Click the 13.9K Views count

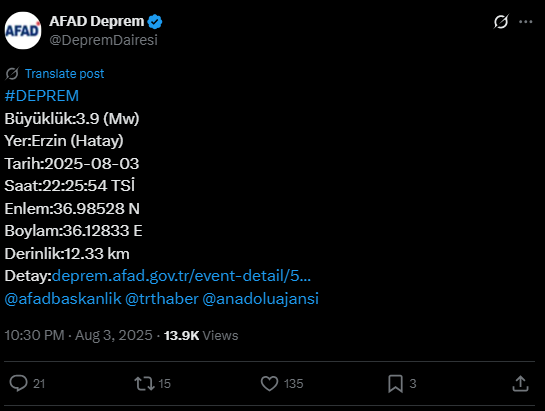pos(201,336)
